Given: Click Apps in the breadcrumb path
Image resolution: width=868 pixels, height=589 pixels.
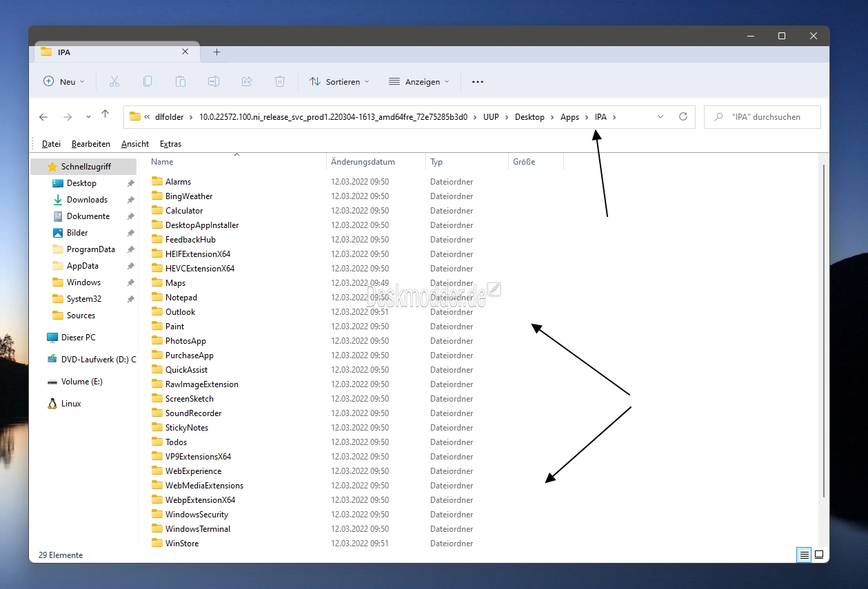Looking at the screenshot, I should coord(569,117).
